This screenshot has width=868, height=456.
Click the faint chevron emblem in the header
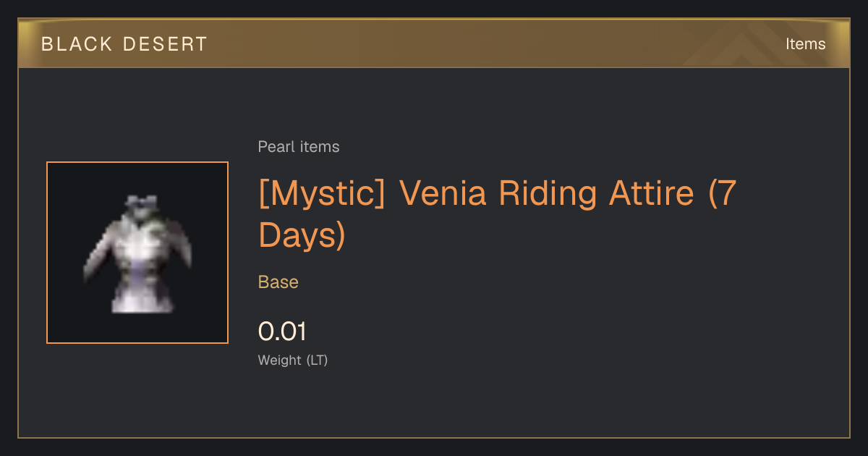click(745, 45)
